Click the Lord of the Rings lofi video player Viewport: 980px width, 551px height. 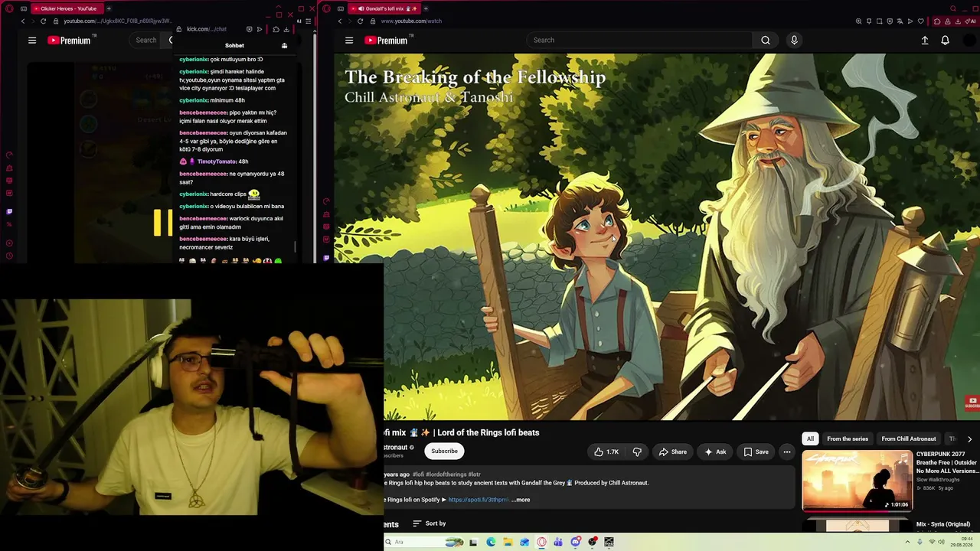657,236
